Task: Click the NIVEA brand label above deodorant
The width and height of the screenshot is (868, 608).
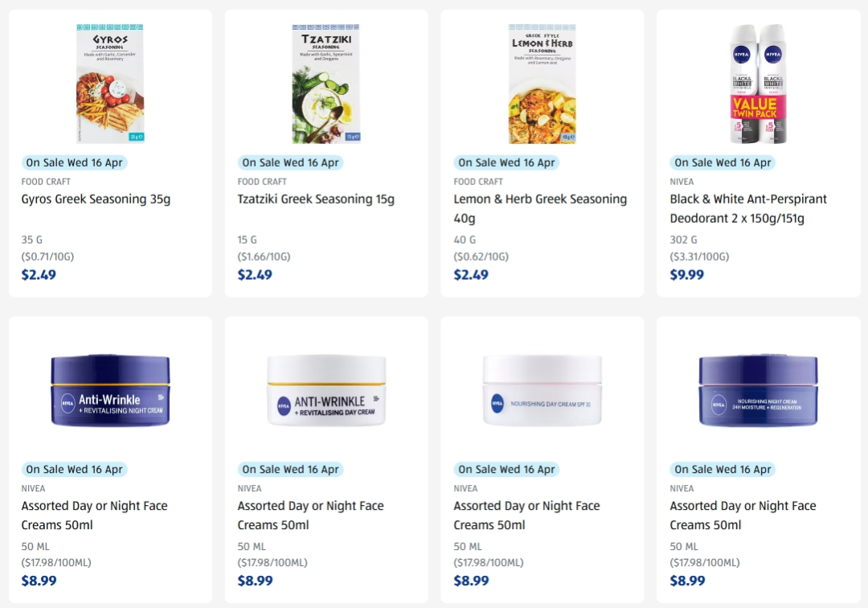Action: (x=682, y=182)
